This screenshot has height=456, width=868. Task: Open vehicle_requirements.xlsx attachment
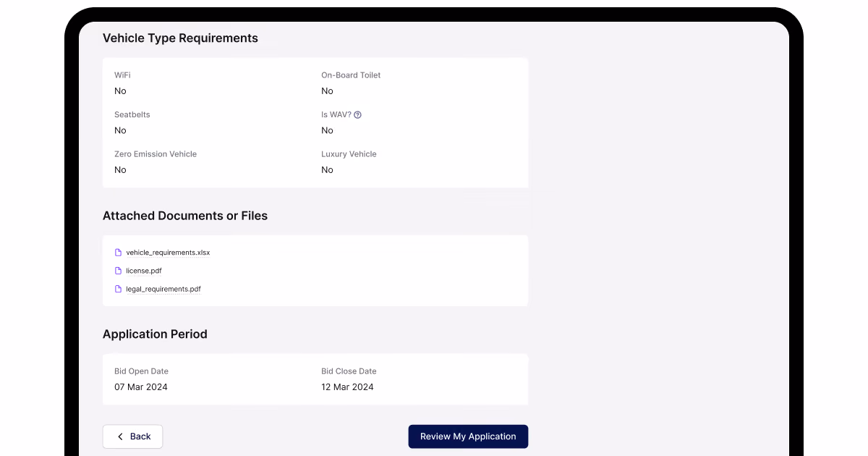pos(168,253)
